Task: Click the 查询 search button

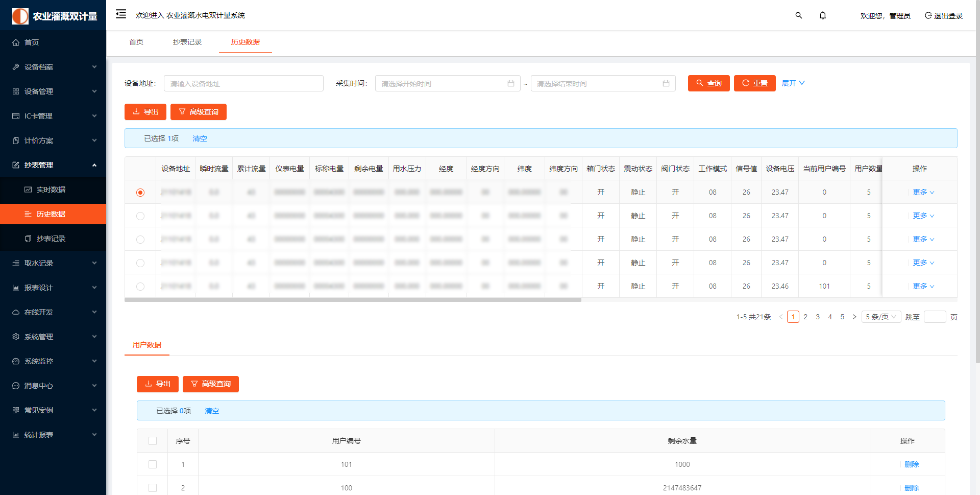Action: click(708, 83)
